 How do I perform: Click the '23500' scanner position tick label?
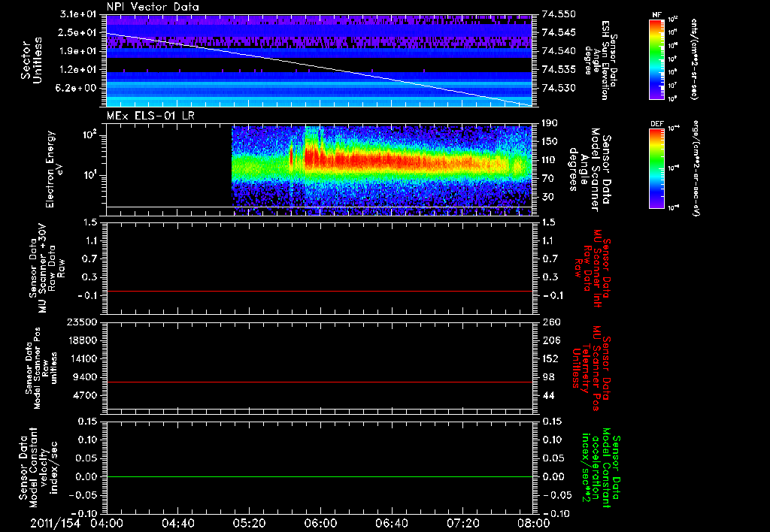pos(81,322)
